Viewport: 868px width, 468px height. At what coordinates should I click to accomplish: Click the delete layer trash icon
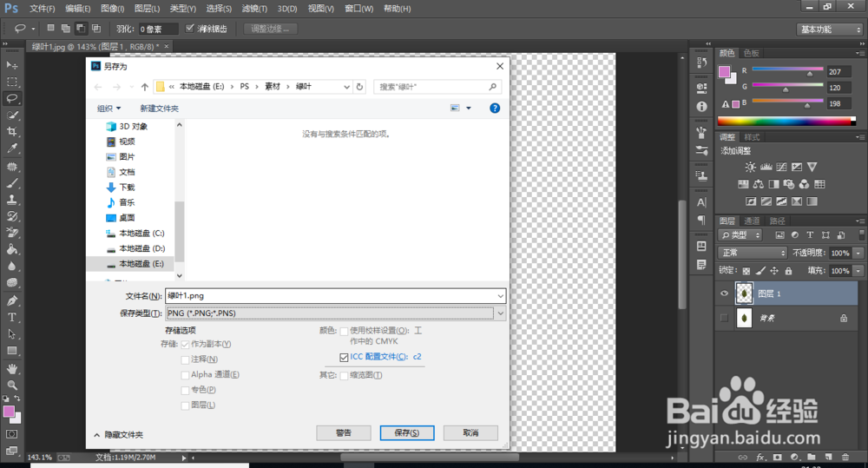click(845, 457)
